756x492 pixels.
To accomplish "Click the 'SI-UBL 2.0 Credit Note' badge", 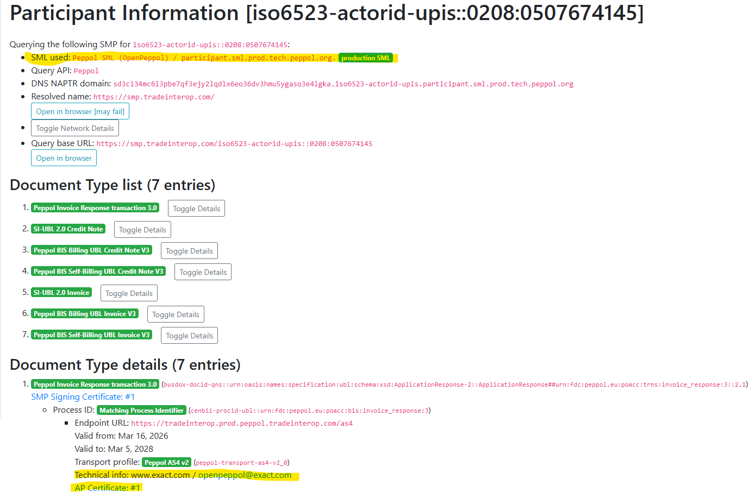I will click(x=68, y=229).
